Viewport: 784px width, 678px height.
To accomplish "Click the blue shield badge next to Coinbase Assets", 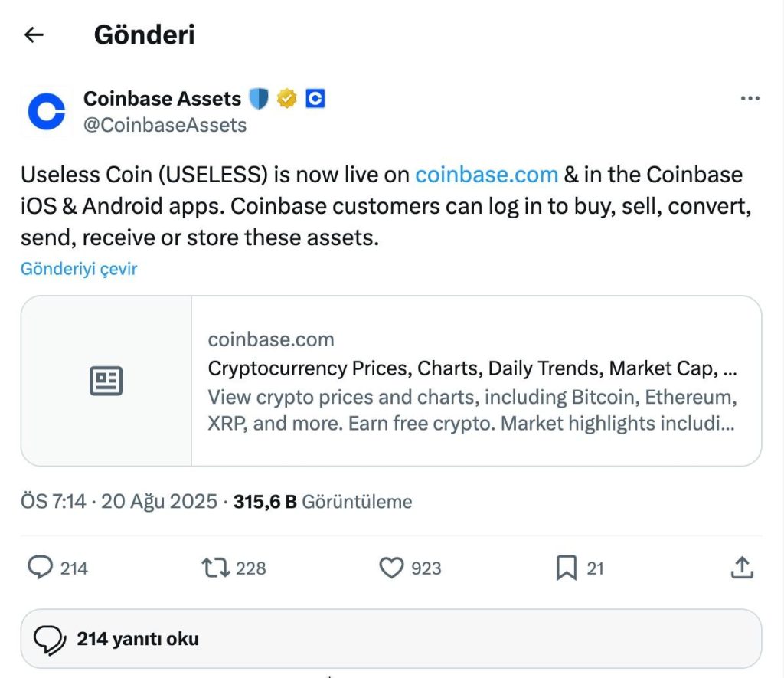I will 260,98.
